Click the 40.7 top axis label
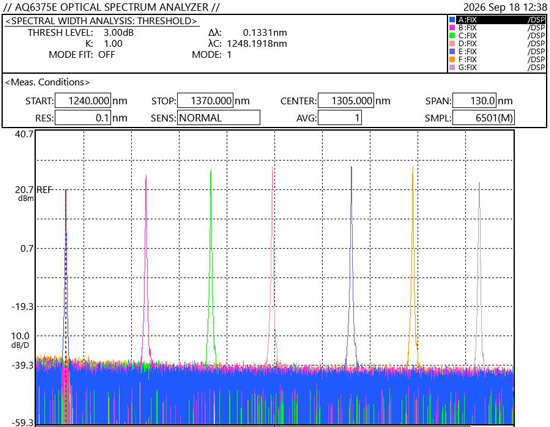 24,134
